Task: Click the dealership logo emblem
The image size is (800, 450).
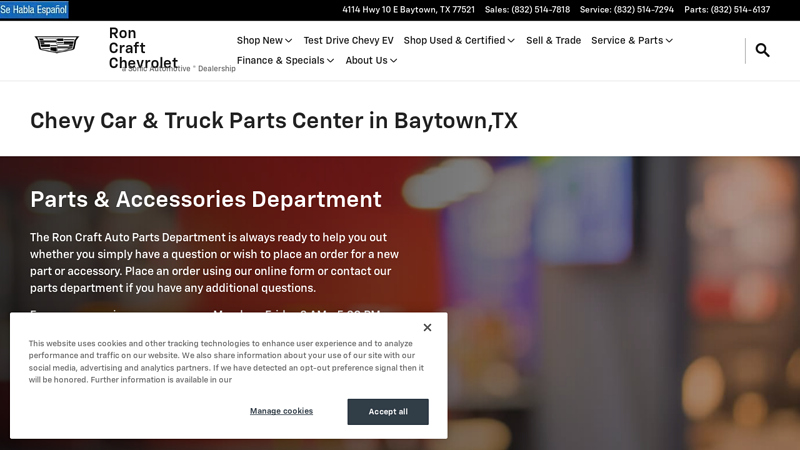Action: 57,44
